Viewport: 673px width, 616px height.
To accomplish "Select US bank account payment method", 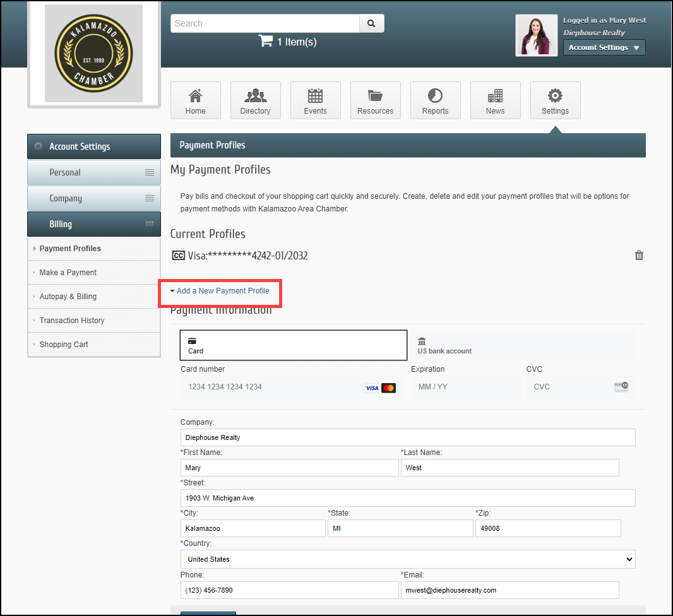I will 521,345.
